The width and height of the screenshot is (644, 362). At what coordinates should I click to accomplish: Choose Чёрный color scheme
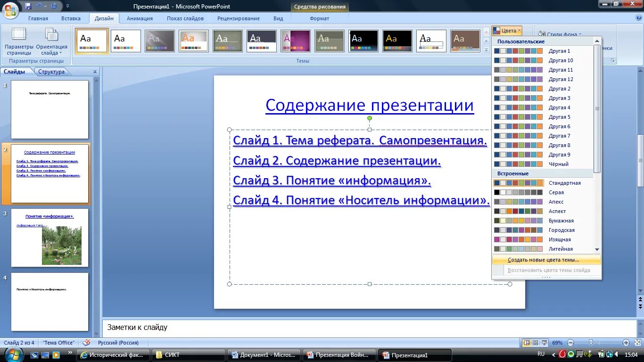(543, 164)
